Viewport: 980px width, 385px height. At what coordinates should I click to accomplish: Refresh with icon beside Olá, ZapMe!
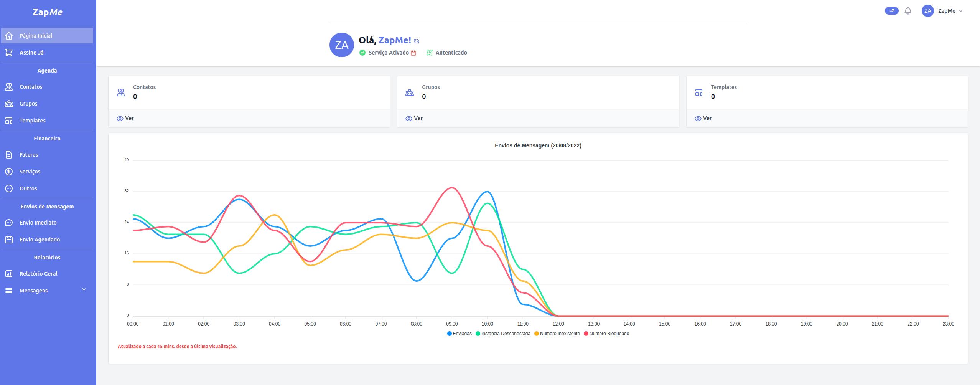(x=417, y=41)
